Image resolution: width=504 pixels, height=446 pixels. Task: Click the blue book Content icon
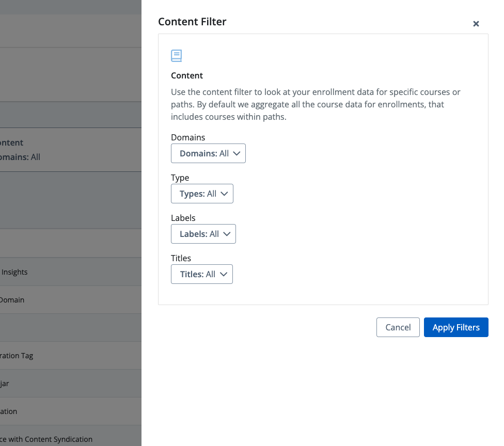[176, 56]
